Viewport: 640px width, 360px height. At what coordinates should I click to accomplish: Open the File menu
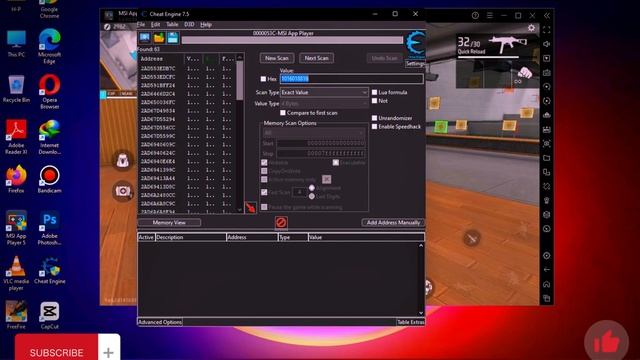[x=141, y=24]
